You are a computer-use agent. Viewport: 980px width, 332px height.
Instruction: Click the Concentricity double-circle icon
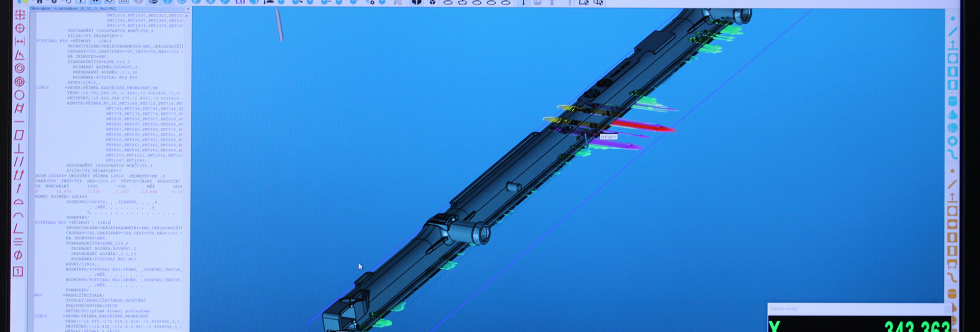tap(20, 68)
